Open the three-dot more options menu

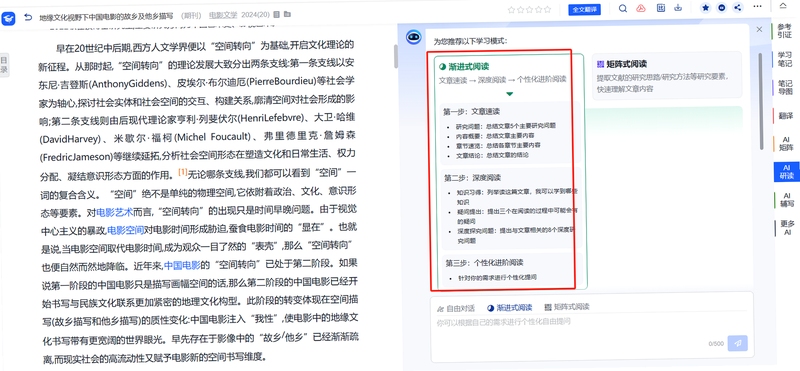click(758, 6)
